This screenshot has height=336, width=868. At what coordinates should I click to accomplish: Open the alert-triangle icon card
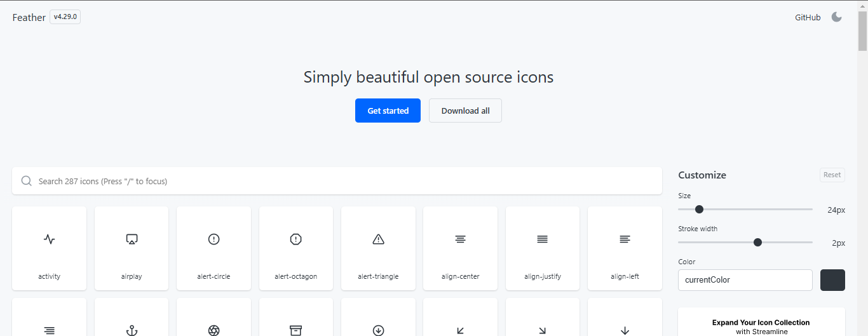click(378, 248)
